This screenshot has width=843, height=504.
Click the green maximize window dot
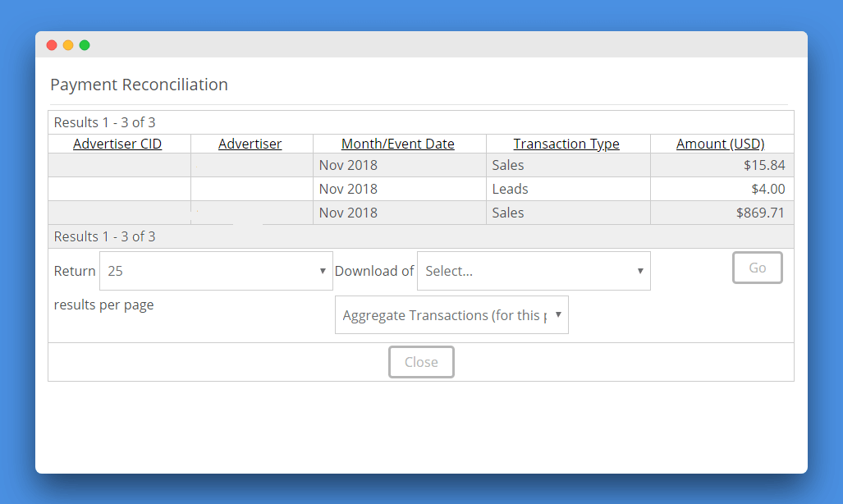pyautogui.click(x=85, y=45)
